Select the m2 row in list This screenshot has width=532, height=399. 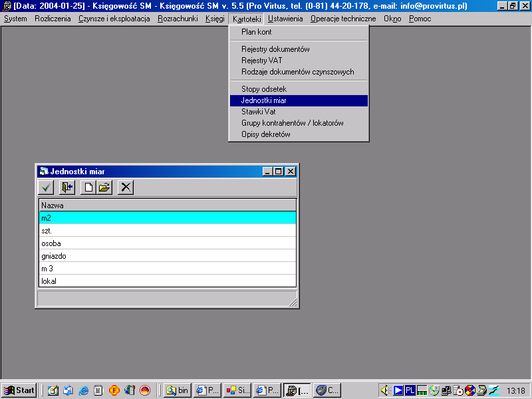168,218
